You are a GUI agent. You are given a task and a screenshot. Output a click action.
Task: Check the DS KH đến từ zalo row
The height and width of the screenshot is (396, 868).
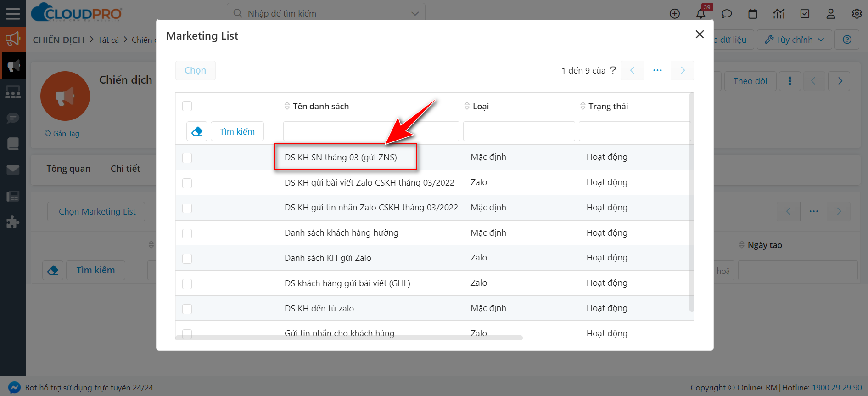pyautogui.click(x=187, y=309)
